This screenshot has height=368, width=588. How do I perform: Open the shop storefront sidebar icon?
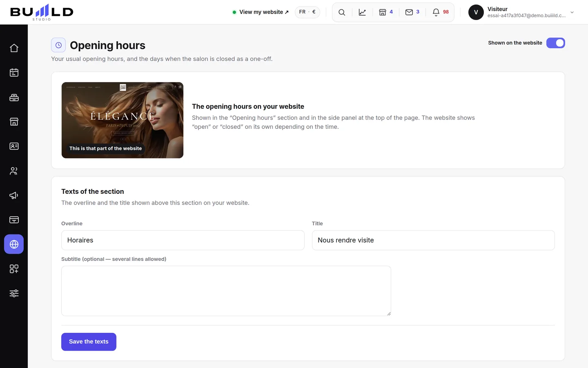(14, 121)
